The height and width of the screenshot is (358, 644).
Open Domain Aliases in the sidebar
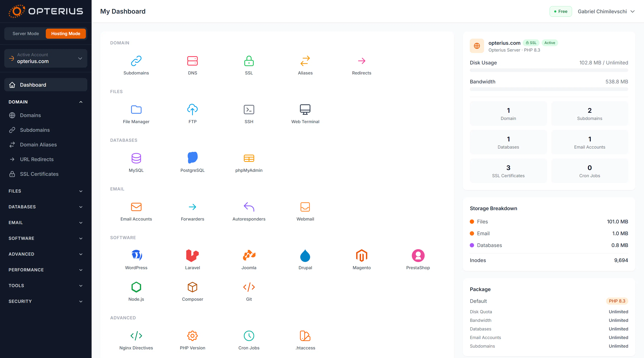pos(46,145)
